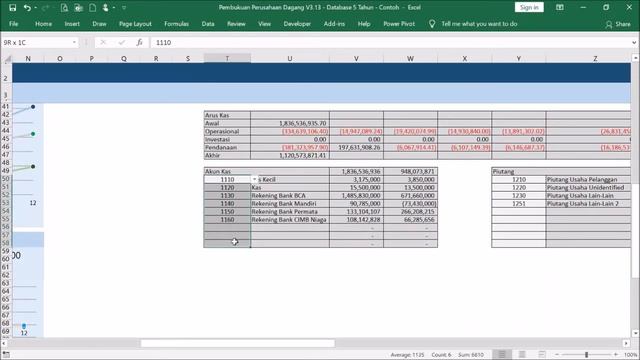Viewport: 640px width, 360px height.
Task: Click the zoom in plus button
Action: pos(616,355)
